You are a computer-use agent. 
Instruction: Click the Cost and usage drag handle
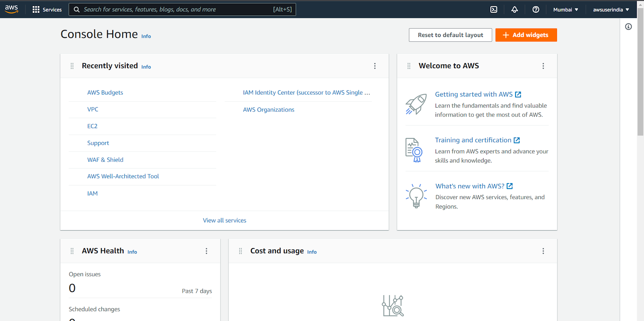(x=240, y=251)
